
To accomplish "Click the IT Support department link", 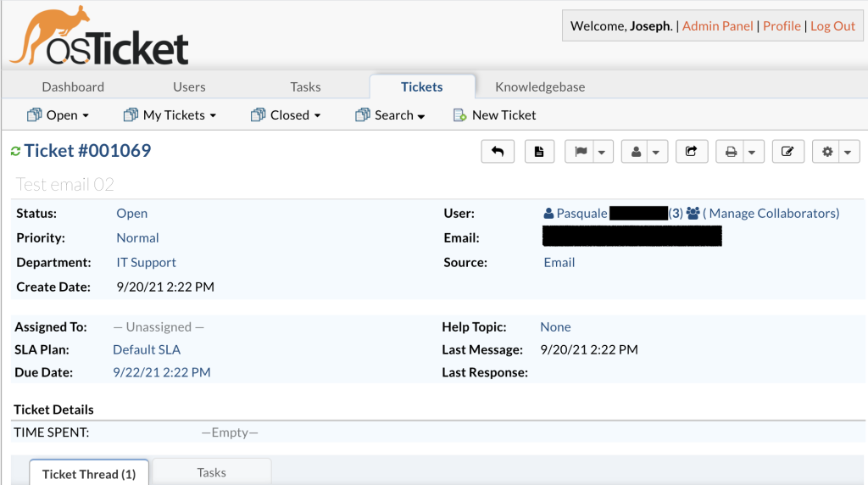I will (x=146, y=262).
